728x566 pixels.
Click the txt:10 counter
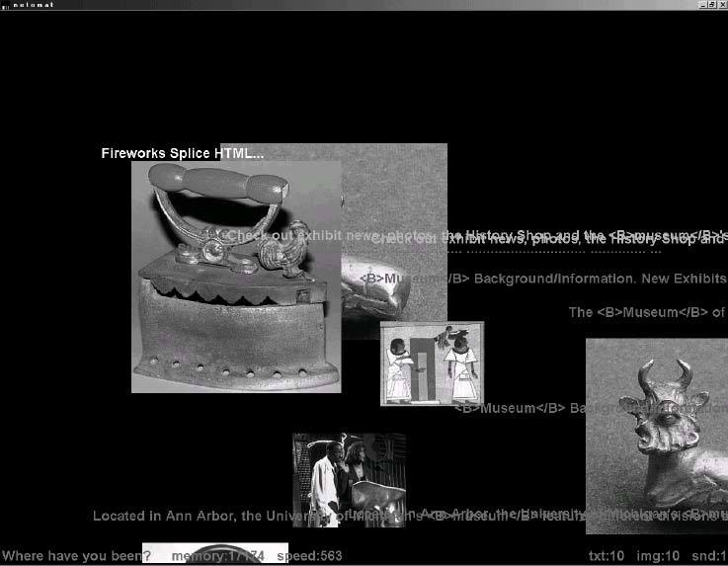607,556
